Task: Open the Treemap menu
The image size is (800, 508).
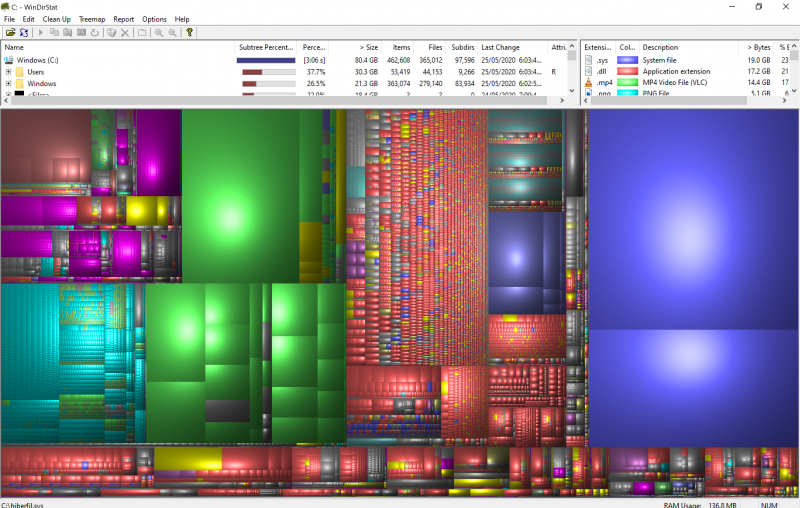Action: coord(91,19)
